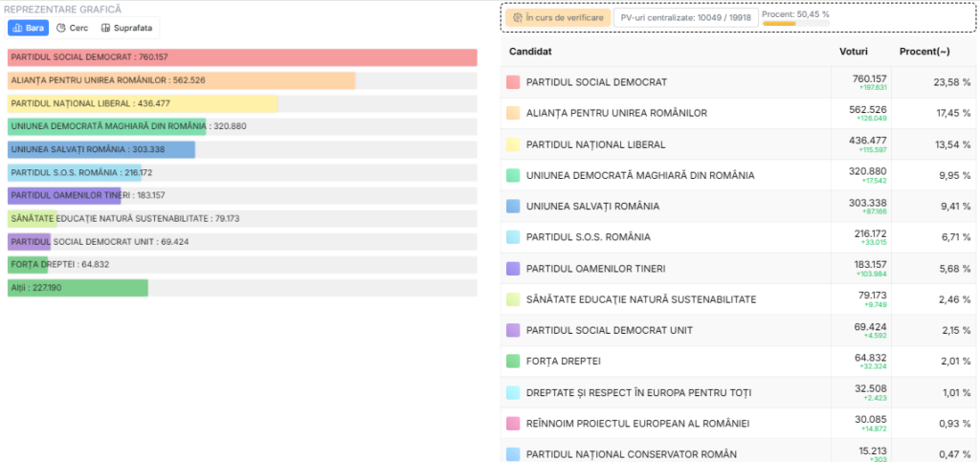
Task: Click the pie chart icon beside Cerc
Action: tap(61, 28)
